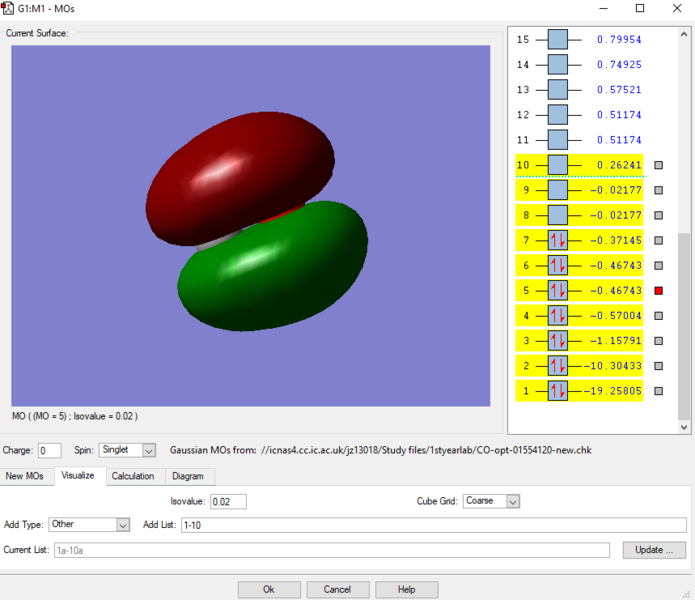Toggle surface display square for MO 8

(x=659, y=215)
